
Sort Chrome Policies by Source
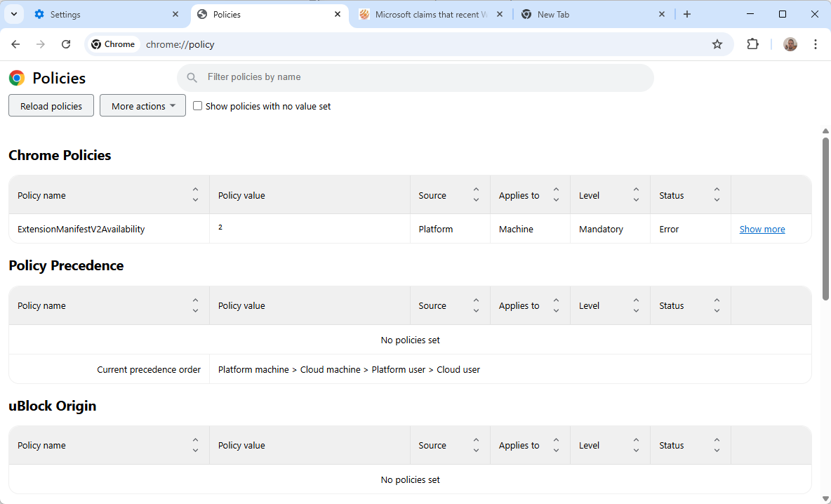476,194
